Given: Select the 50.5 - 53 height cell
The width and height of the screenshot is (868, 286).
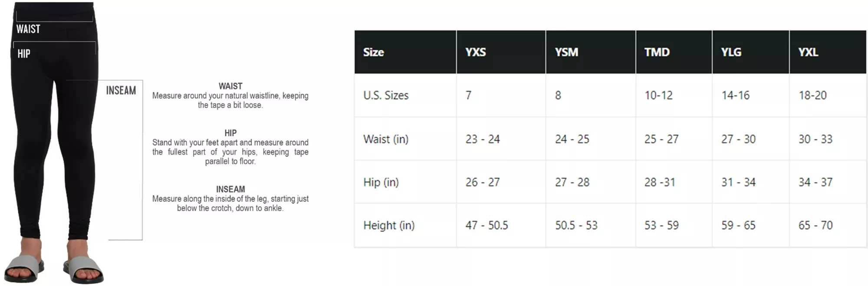Looking at the screenshot, I should coord(576,225).
